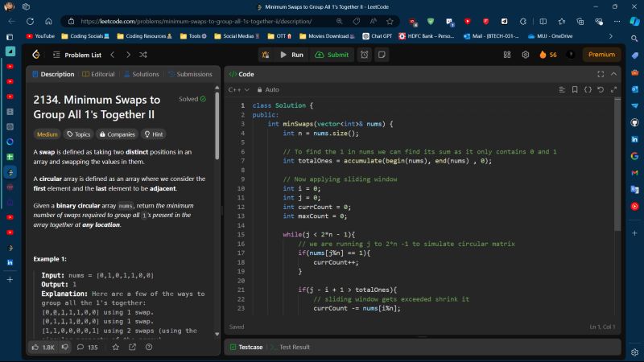
Task: Collapse the Code panel chevron
Action: (x=613, y=74)
